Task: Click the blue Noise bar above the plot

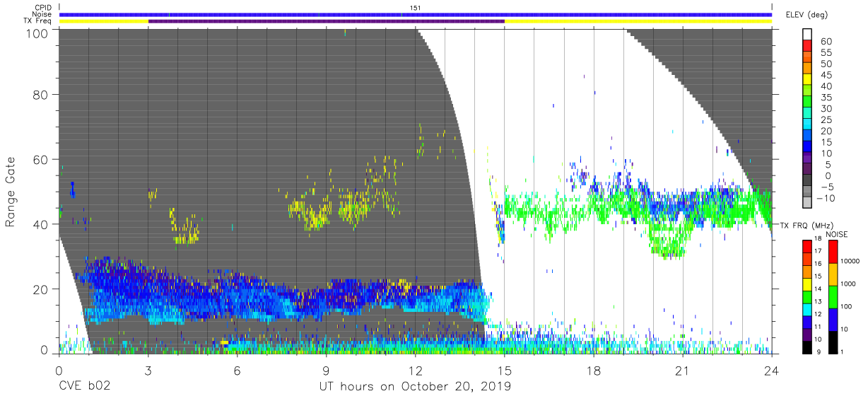Action: [x=416, y=14]
